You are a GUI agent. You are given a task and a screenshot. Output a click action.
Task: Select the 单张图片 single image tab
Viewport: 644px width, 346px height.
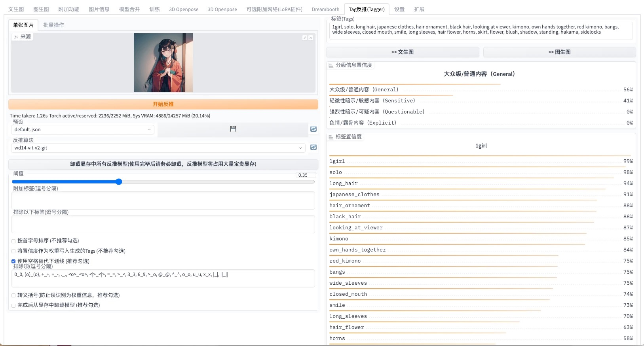tap(23, 25)
